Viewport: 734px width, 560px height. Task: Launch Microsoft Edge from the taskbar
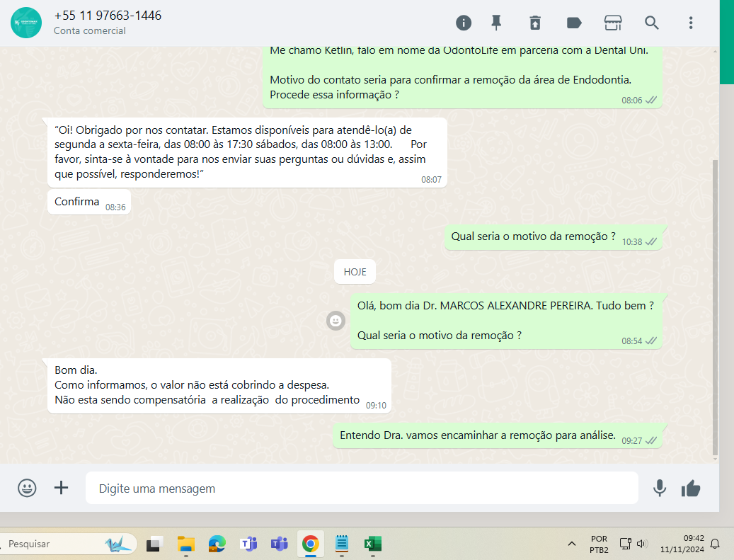pos(217,544)
